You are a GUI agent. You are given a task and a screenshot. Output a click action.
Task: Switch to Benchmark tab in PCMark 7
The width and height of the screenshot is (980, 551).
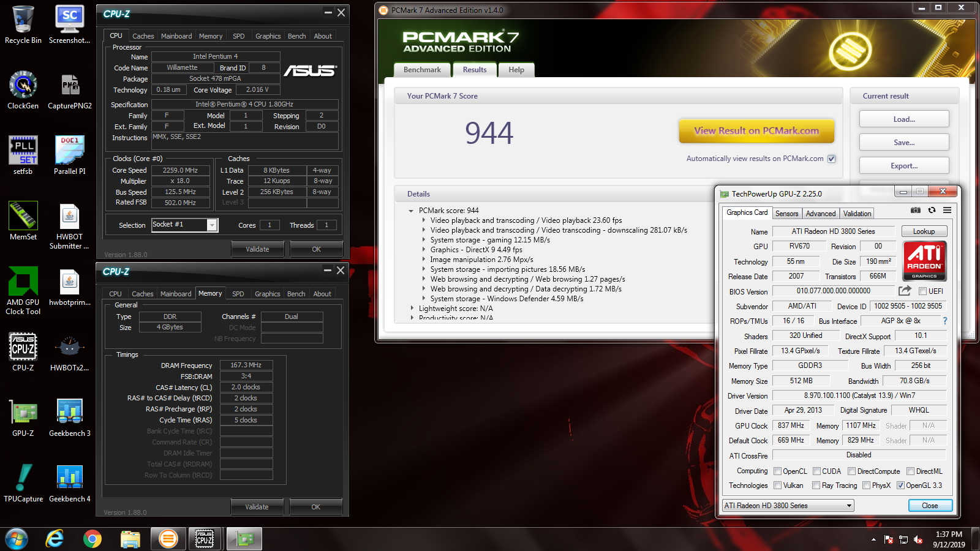click(x=422, y=70)
